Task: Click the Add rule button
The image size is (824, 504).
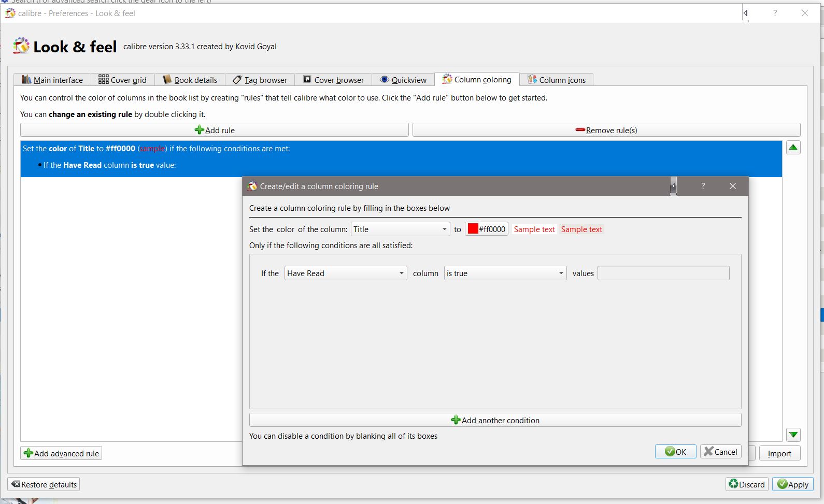Action: [215, 130]
